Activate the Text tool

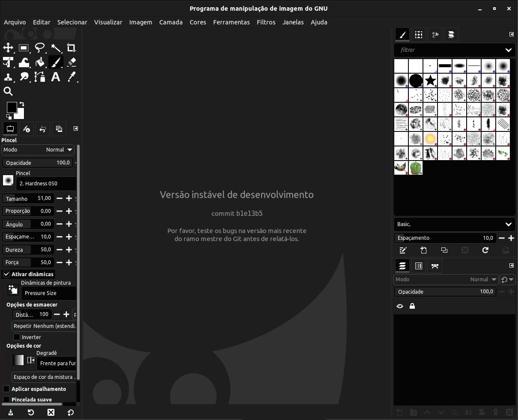(56, 77)
